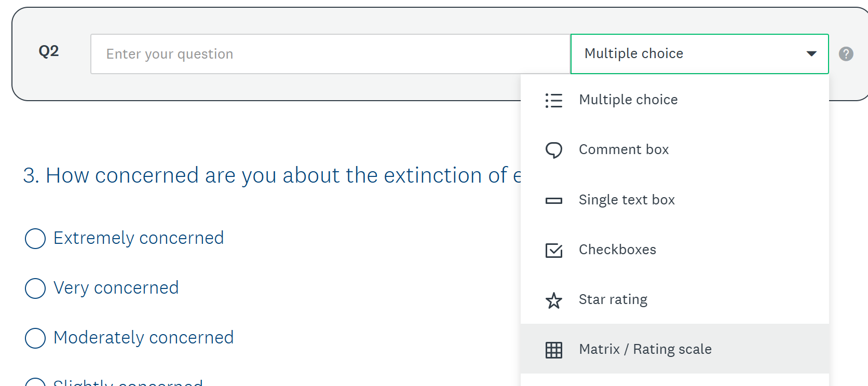
Task: Click the Enter your question field
Action: (x=330, y=54)
